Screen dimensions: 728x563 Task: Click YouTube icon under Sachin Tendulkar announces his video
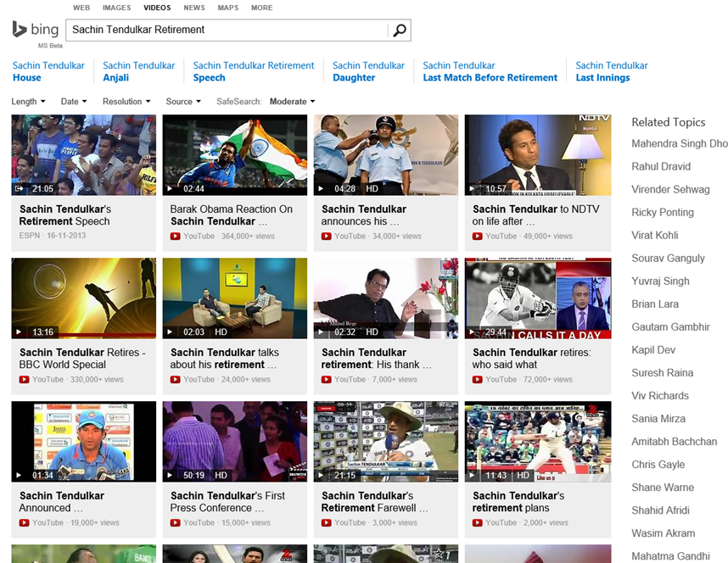pyautogui.click(x=327, y=237)
